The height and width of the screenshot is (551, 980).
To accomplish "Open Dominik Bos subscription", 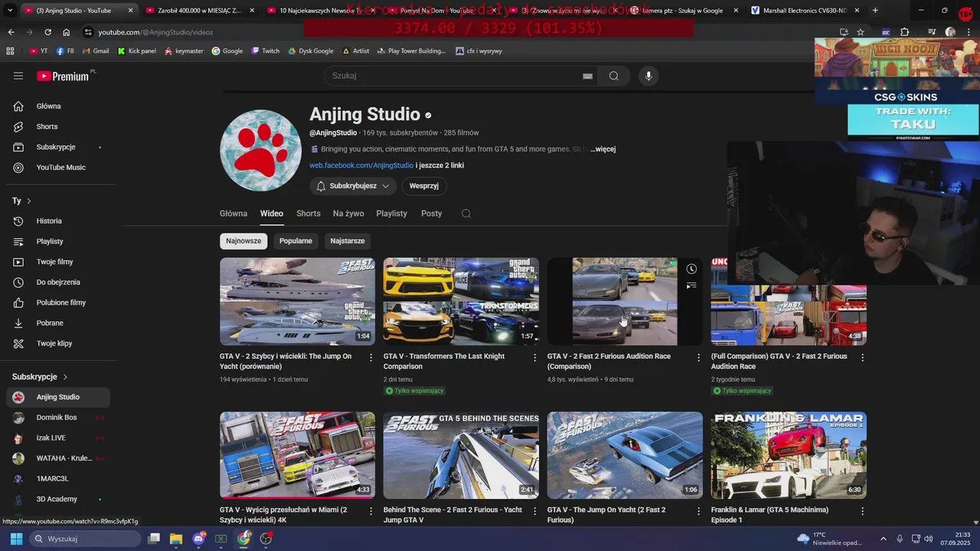I will coord(58,418).
